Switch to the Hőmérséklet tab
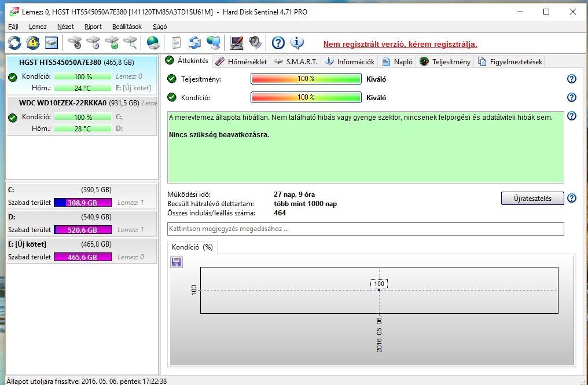 [x=241, y=61]
